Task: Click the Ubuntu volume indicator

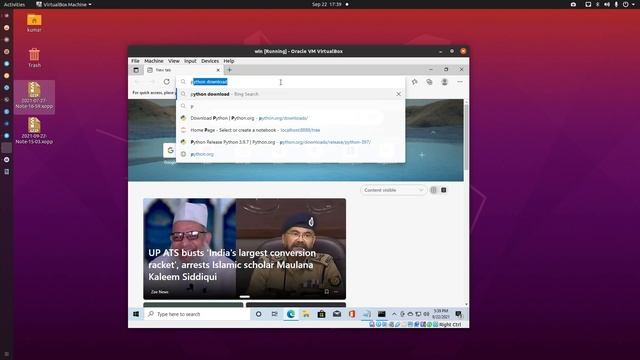Action: tap(607, 4)
